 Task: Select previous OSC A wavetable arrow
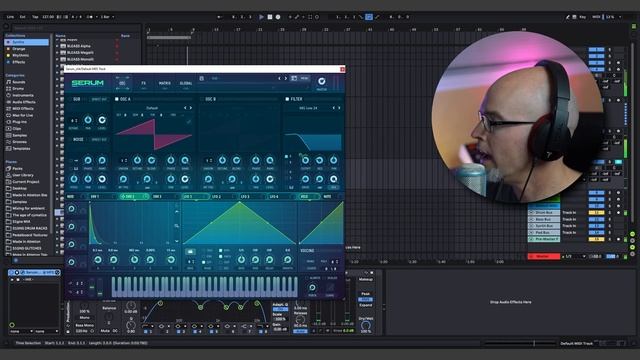click(185, 108)
